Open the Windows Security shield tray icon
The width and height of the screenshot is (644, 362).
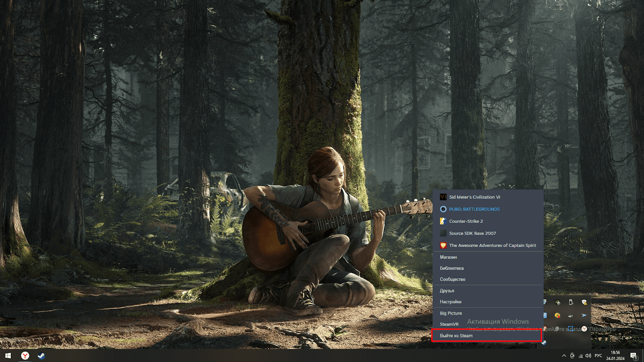[x=584, y=302]
